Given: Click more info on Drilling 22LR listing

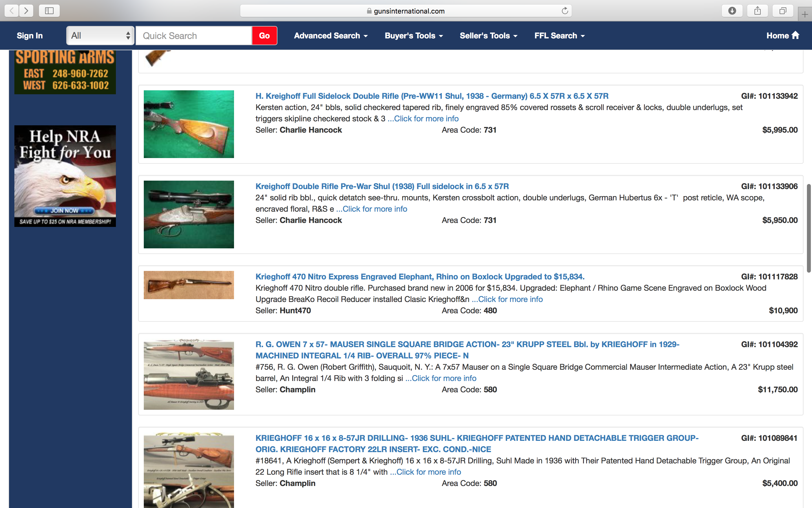Looking at the screenshot, I should tap(425, 472).
